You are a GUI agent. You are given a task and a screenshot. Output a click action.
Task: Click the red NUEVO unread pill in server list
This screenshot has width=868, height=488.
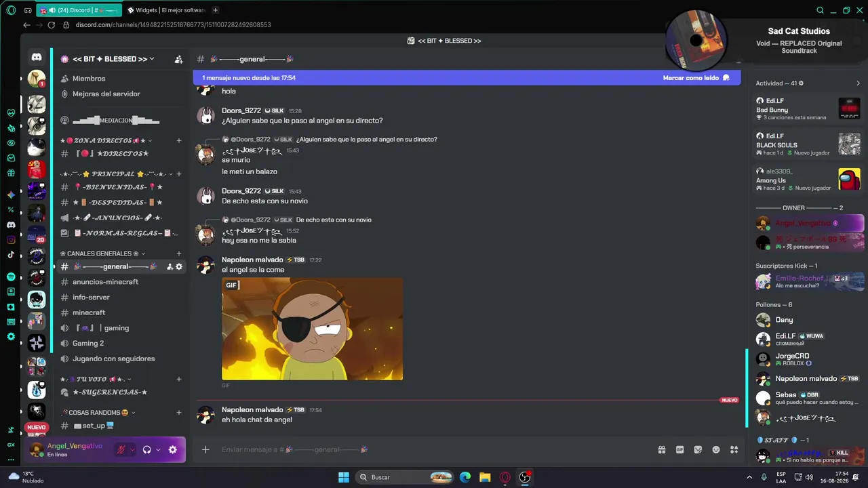[x=37, y=428]
